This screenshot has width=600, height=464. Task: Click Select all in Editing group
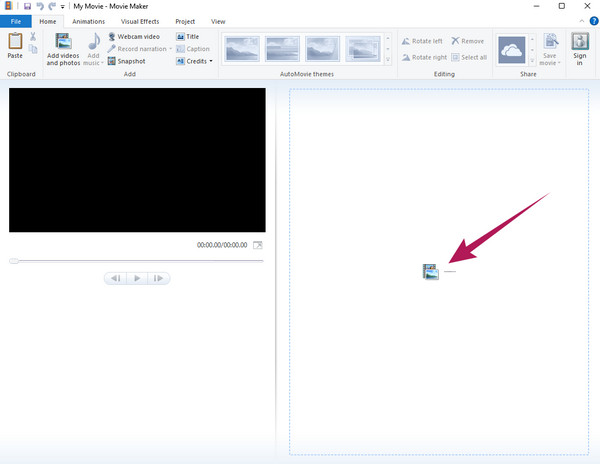469,57
